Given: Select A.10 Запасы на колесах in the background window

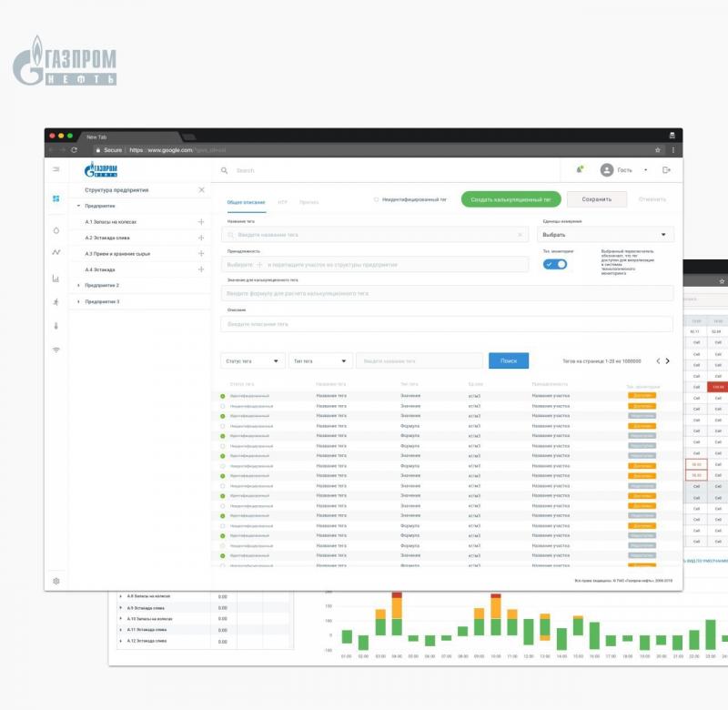Looking at the screenshot, I should click(x=149, y=619).
